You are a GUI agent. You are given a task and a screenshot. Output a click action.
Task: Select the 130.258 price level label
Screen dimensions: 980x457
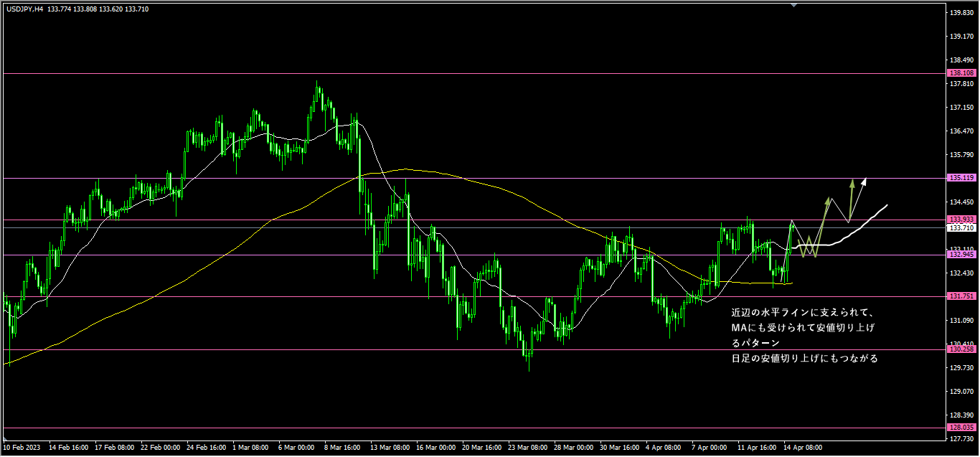(961, 349)
